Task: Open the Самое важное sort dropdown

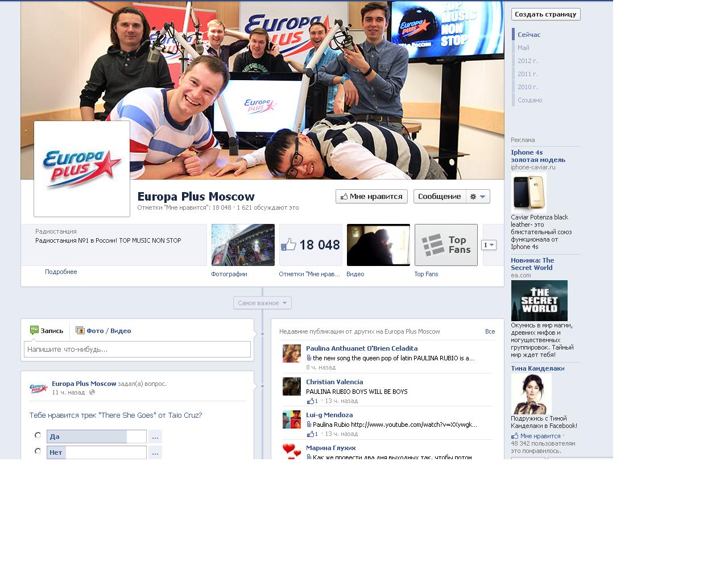Action: (262, 303)
